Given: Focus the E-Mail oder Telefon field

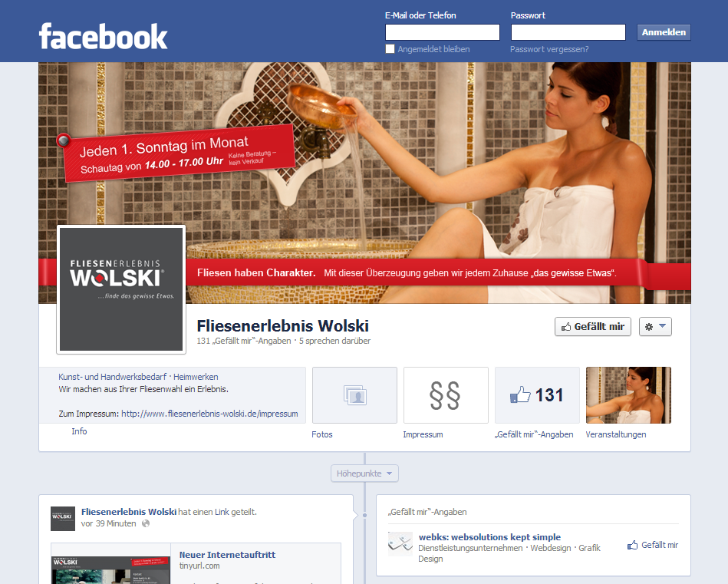Looking at the screenshot, I should (443, 32).
